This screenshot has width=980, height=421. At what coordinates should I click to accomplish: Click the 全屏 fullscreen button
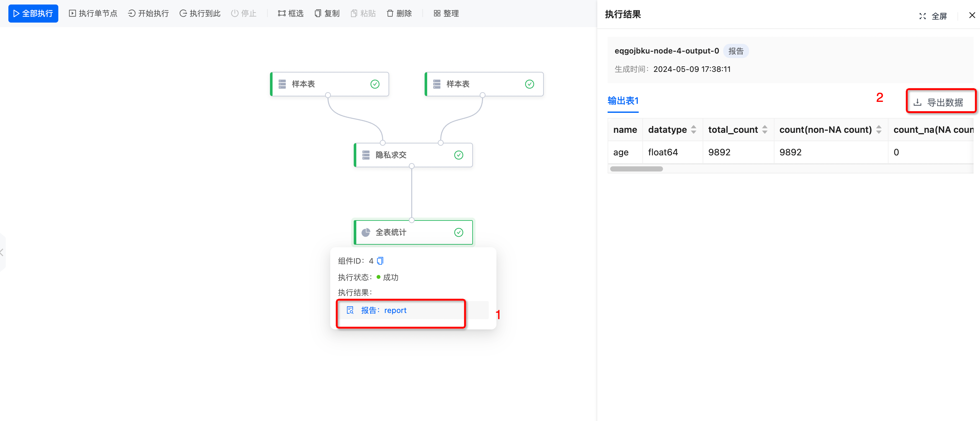coord(933,16)
